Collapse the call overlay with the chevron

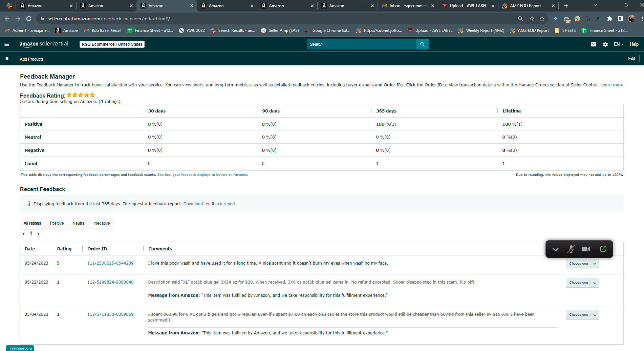[555, 249]
